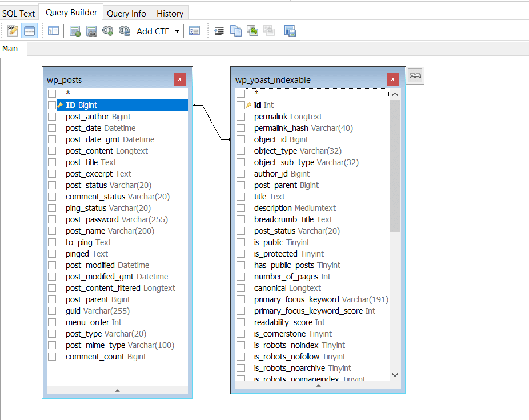Click the side panel layout icon
Viewport: 529px width, 420px height.
[53, 31]
